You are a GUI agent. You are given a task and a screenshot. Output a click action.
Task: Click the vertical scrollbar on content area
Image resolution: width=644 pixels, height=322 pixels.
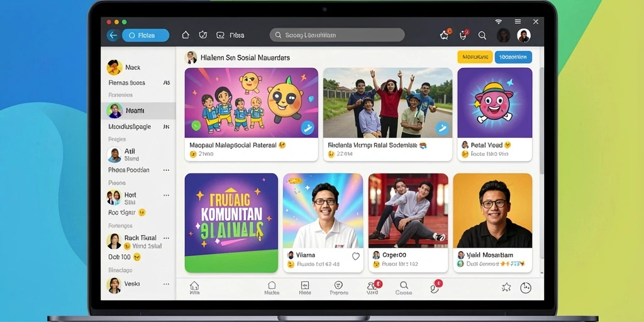coord(541,119)
